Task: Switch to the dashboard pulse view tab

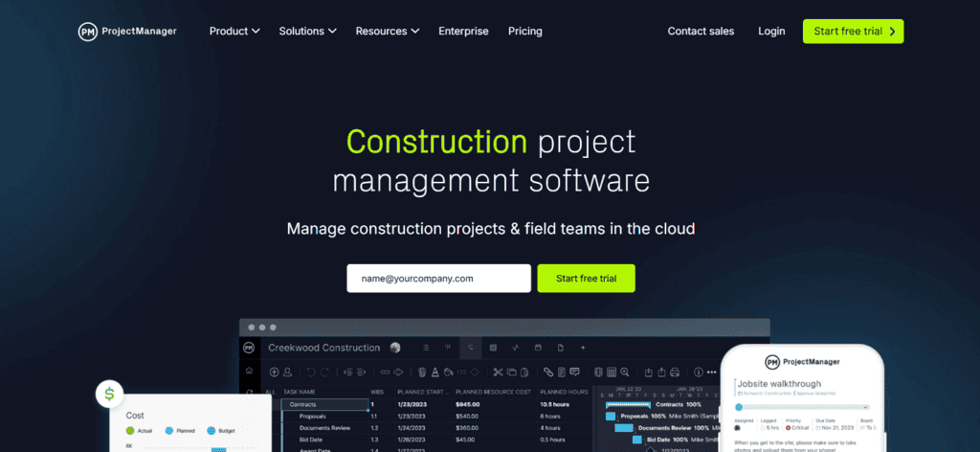Action: pyautogui.click(x=515, y=348)
